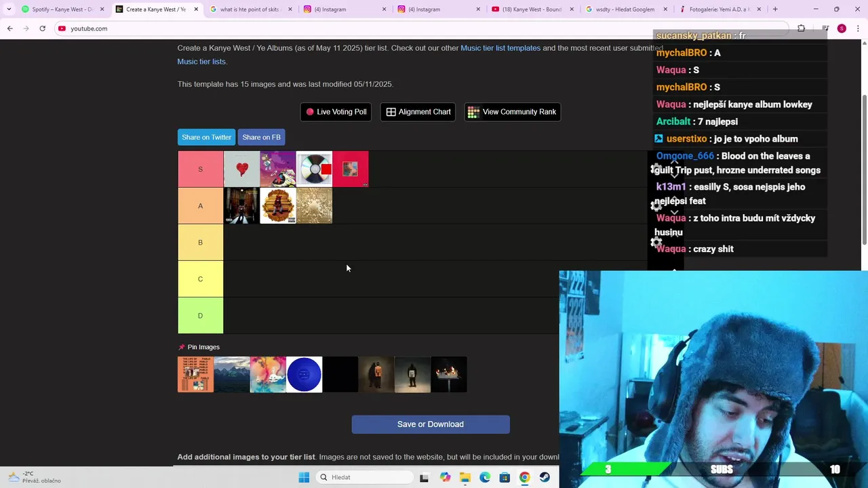Click the page vertical scrollbar
This screenshot has width=868, height=488.
(865, 169)
